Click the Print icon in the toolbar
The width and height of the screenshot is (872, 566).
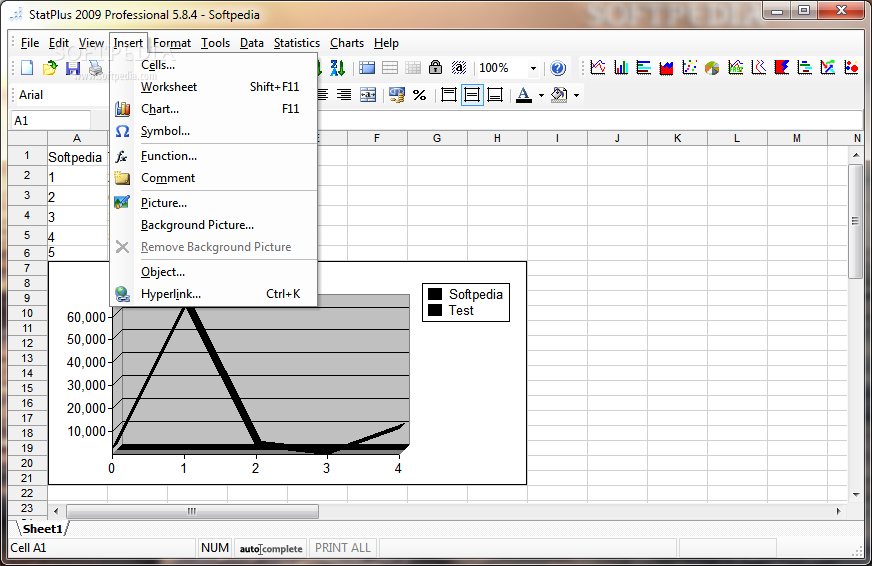(x=96, y=68)
